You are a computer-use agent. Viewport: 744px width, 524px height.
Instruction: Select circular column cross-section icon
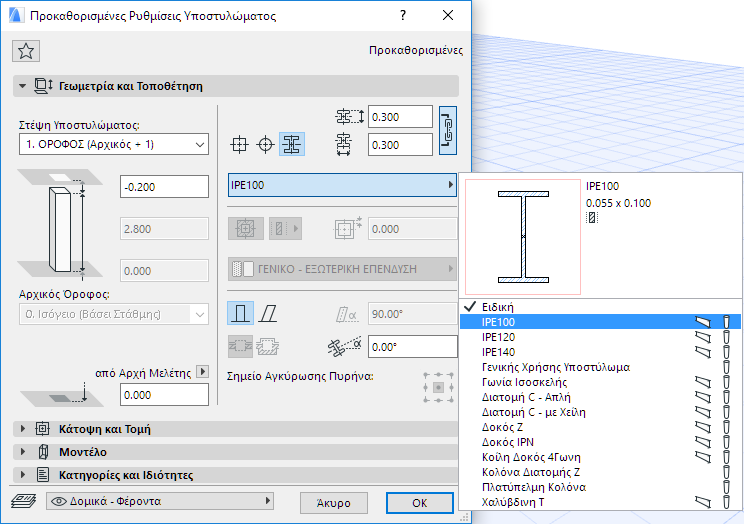[265, 144]
